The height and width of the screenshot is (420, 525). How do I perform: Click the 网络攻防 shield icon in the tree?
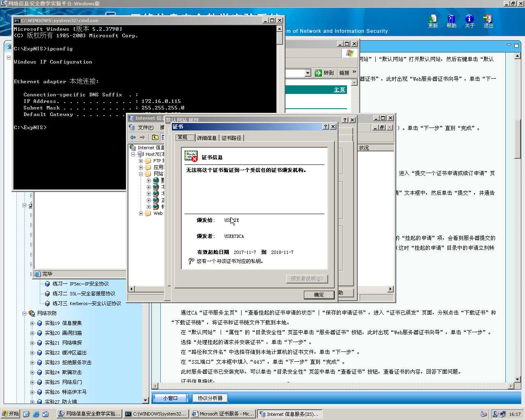point(32,313)
